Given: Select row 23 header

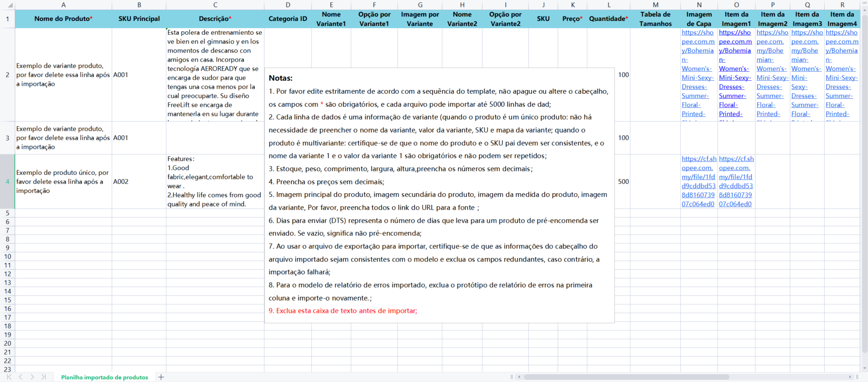Looking at the screenshot, I should (7, 369).
